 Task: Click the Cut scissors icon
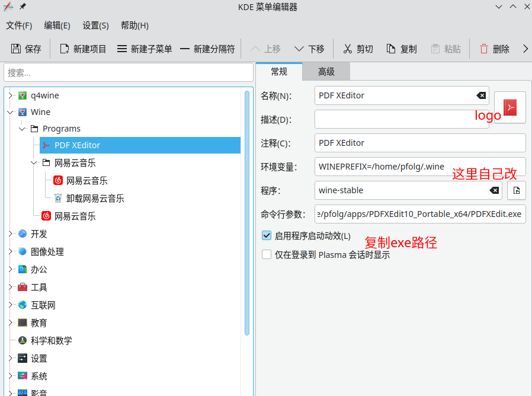coord(348,49)
